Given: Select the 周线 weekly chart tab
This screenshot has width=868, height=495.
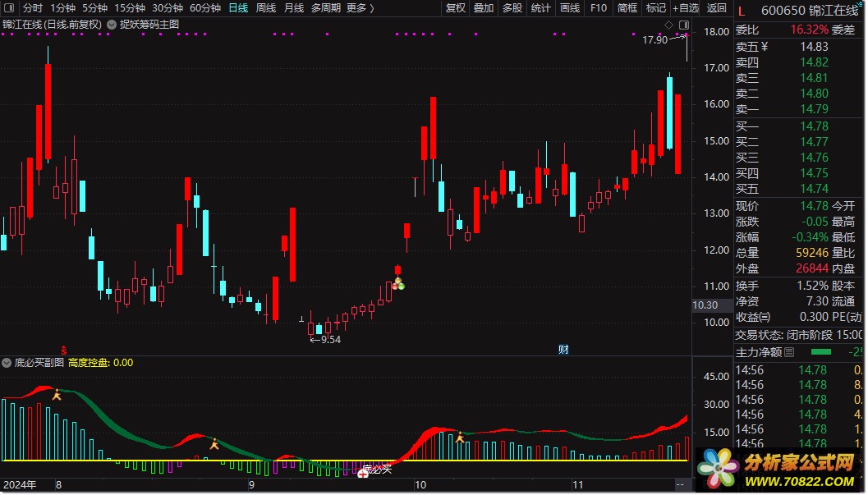Looking at the screenshot, I should (x=266, y=8).
